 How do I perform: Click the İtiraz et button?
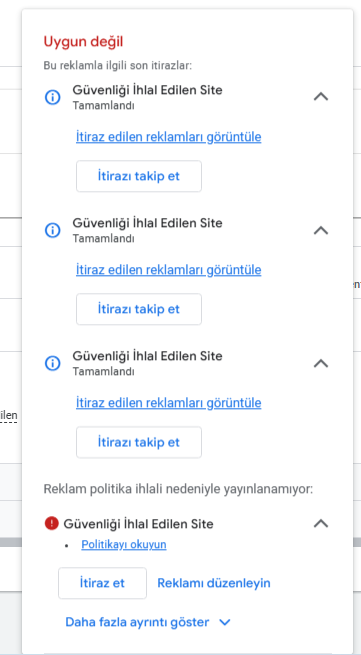(x=102, y=583)
